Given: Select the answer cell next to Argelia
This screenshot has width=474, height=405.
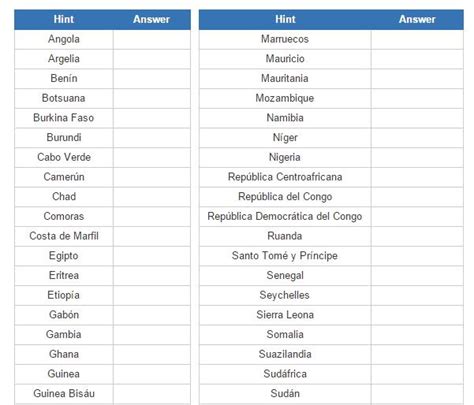Looking at the screenshot, I should pos(152,59).
